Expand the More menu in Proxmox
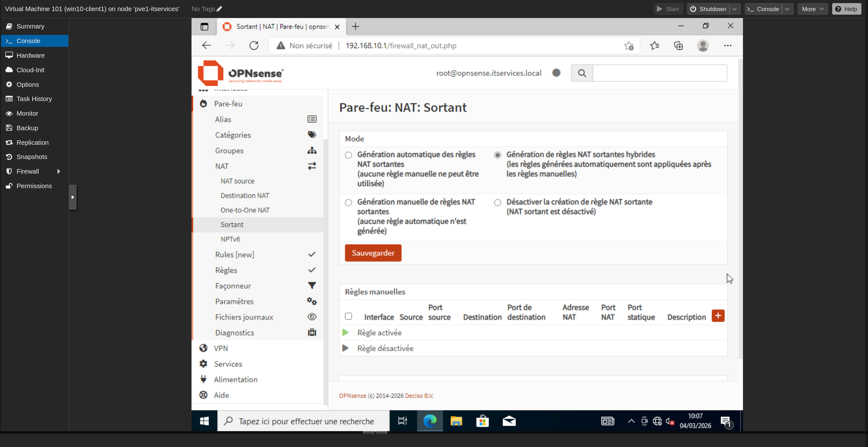 click(812, 9)
